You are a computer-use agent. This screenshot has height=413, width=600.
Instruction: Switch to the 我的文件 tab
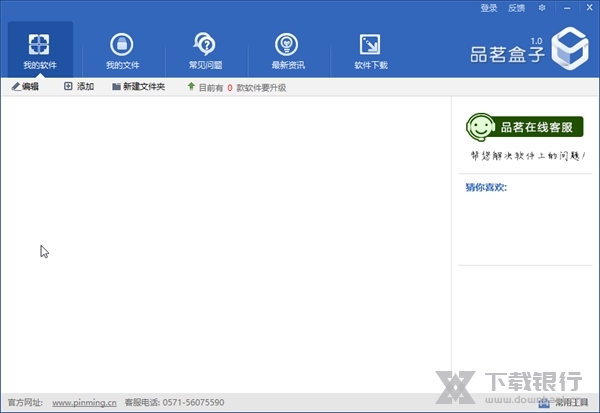pyautogui.click(x=122, y=50)
